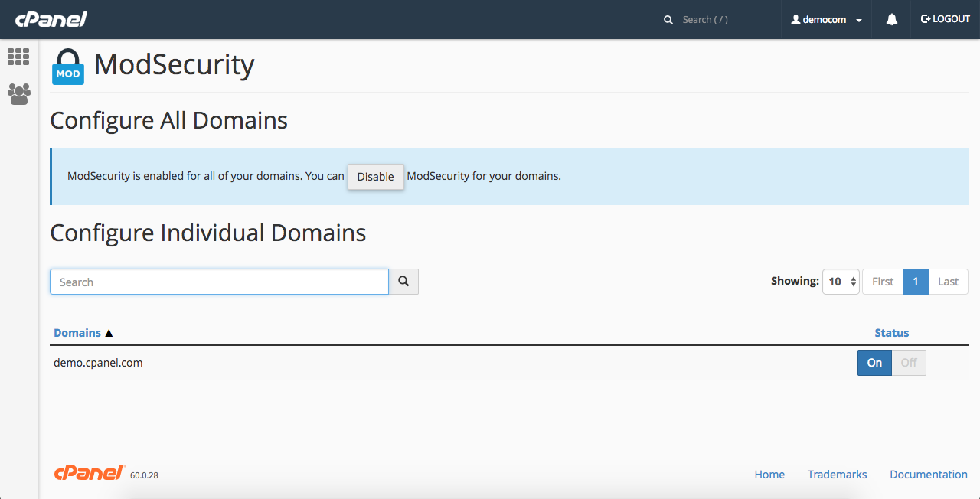Screen dimensions: 980x499
Task: Log out using the LOGOUT link
Action: pyautogui.click(x=946, y=19)
